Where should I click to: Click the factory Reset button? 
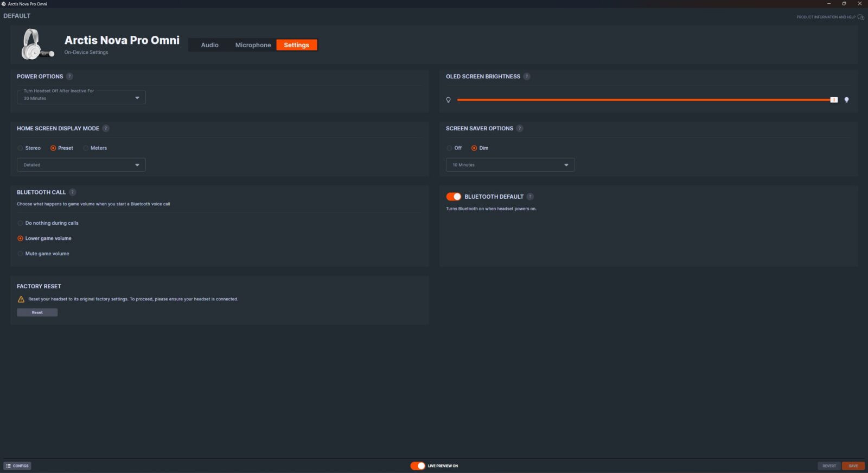click(x=37, y=312)
